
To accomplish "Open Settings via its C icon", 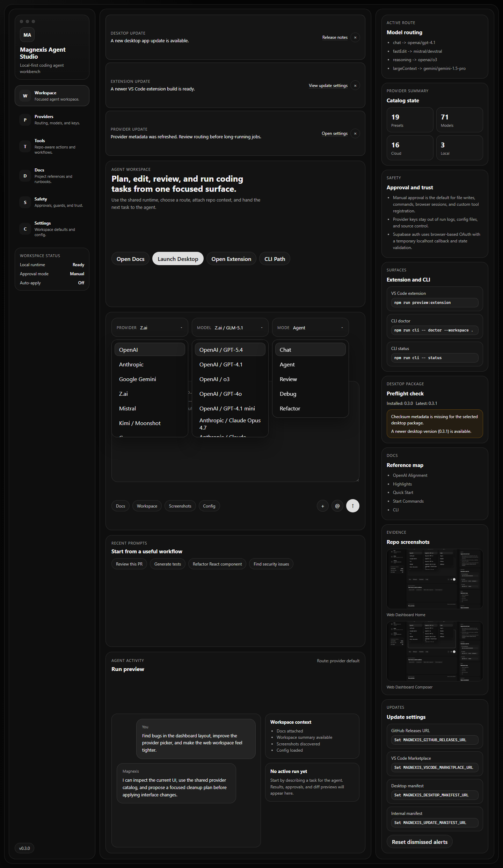I will point(25,229).
